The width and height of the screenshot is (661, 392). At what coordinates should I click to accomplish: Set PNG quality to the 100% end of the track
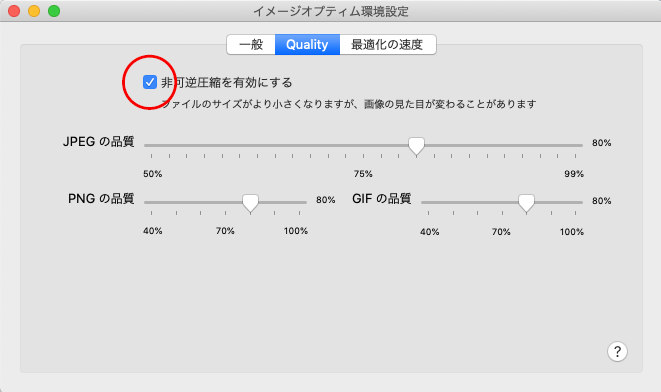(x=299, y=202)
